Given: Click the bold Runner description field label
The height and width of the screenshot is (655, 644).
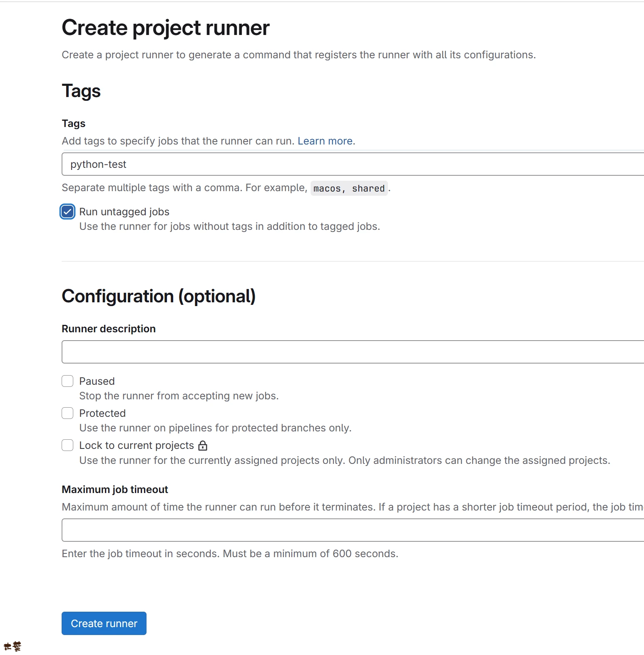Looking at the screenshot, I should 109,329.
